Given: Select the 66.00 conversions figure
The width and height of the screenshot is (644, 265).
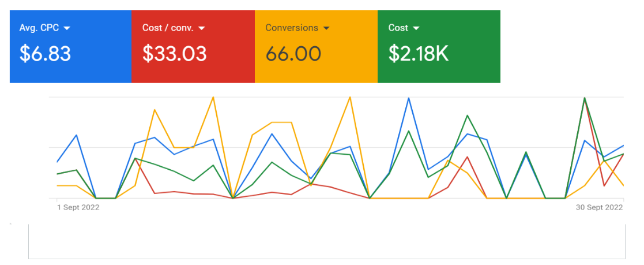Looking at the screenshot, I should (x=293, y=54).
